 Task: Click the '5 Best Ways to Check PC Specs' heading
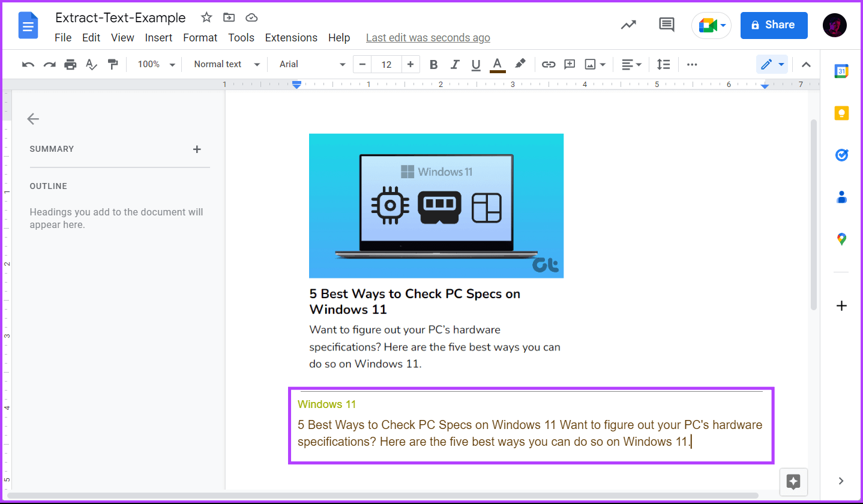415,302
